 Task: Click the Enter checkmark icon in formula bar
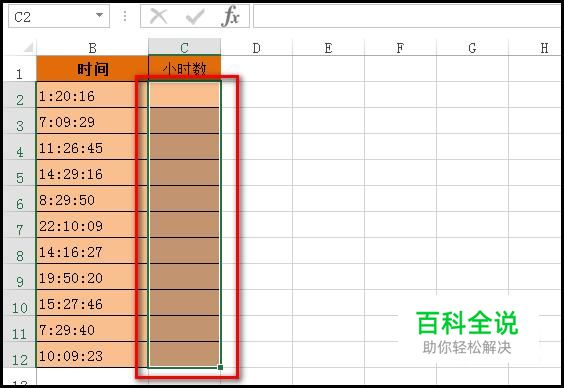[195, 17]
